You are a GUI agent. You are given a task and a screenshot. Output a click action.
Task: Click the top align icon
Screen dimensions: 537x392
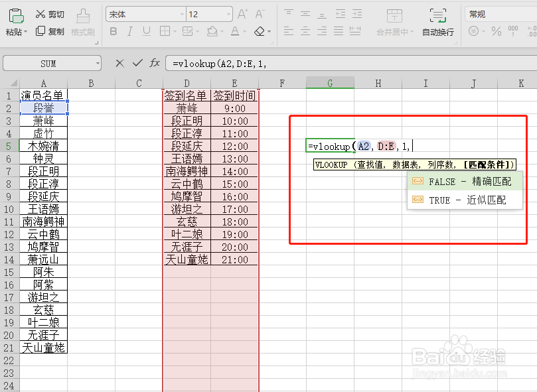click(289, 14)
